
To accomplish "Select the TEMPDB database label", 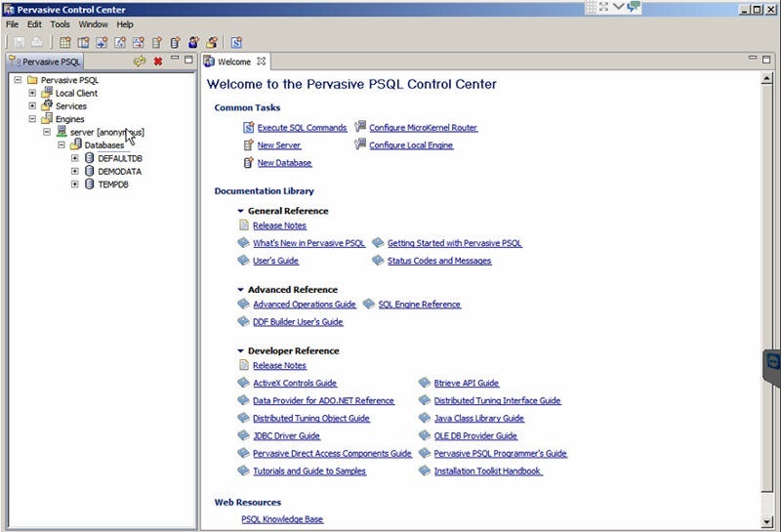I will coord(113,184).
